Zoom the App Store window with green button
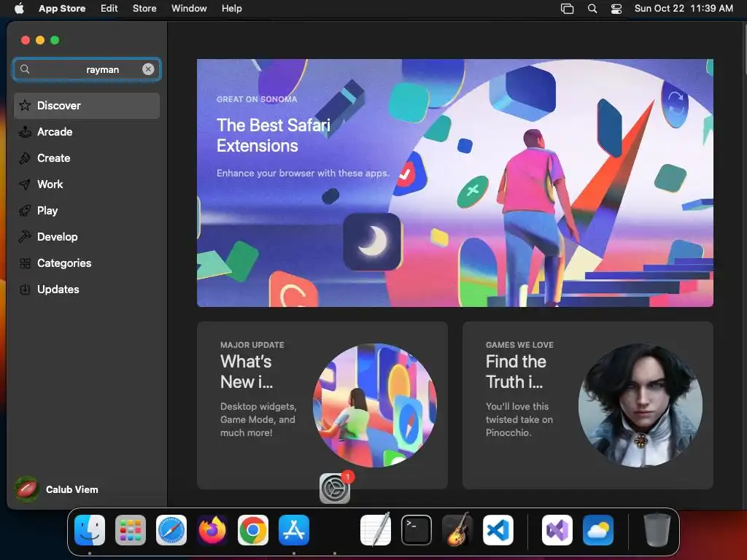The image size is (747, 560). pos(55,41)
